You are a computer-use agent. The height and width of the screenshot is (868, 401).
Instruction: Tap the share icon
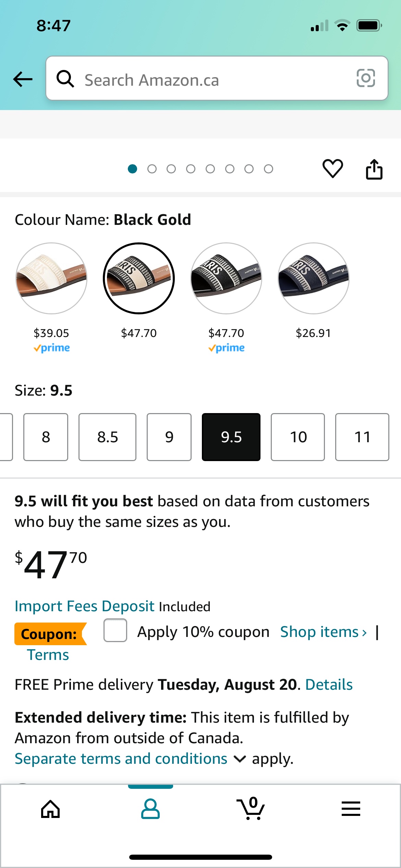374,169
